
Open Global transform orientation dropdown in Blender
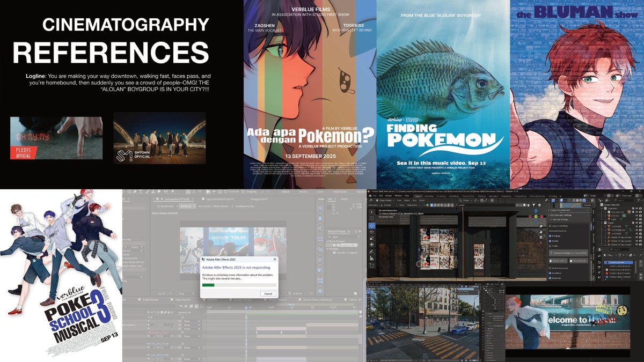[466, 201]
